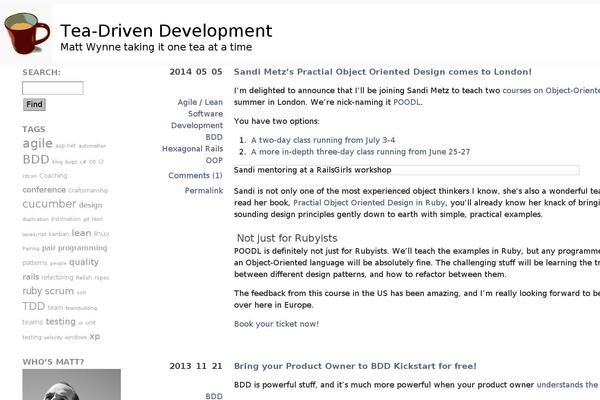
Task: Focus the blog search text box
Action: coord(53,88)
